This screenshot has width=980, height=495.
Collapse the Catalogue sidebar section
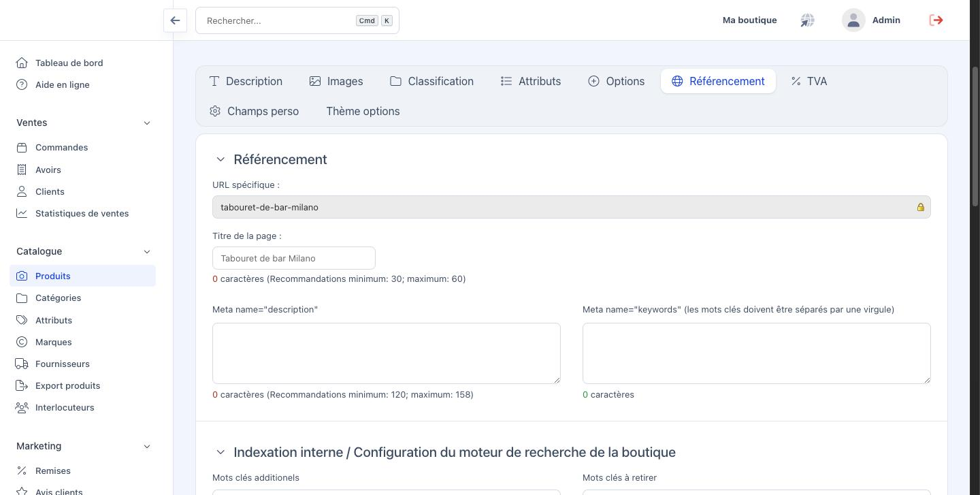(x=147, y=251)
